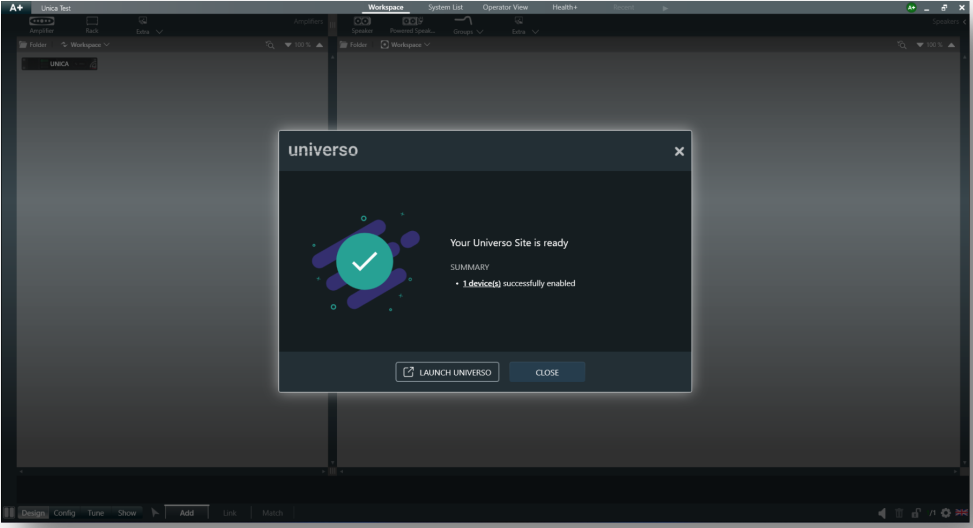Select the Powered Speaker icon
This screenshot has width=973, height=528.
pyautogui.click(x=413, y=25)
